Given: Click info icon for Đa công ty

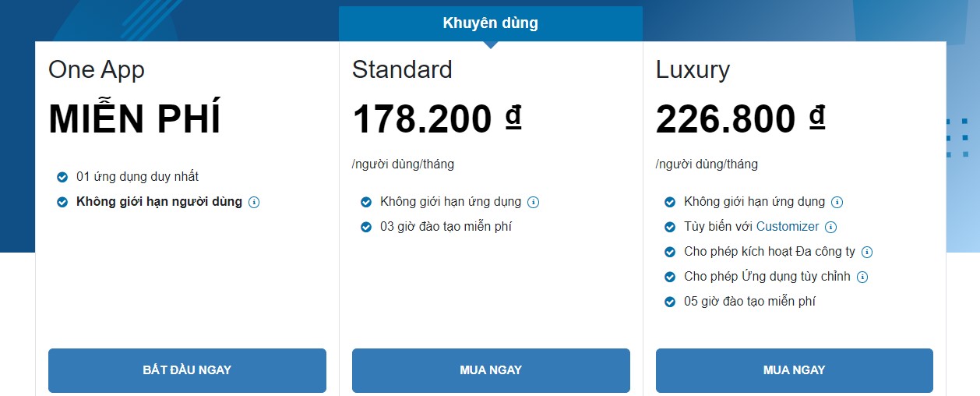Looking at the screenshot, I should 867,252.
